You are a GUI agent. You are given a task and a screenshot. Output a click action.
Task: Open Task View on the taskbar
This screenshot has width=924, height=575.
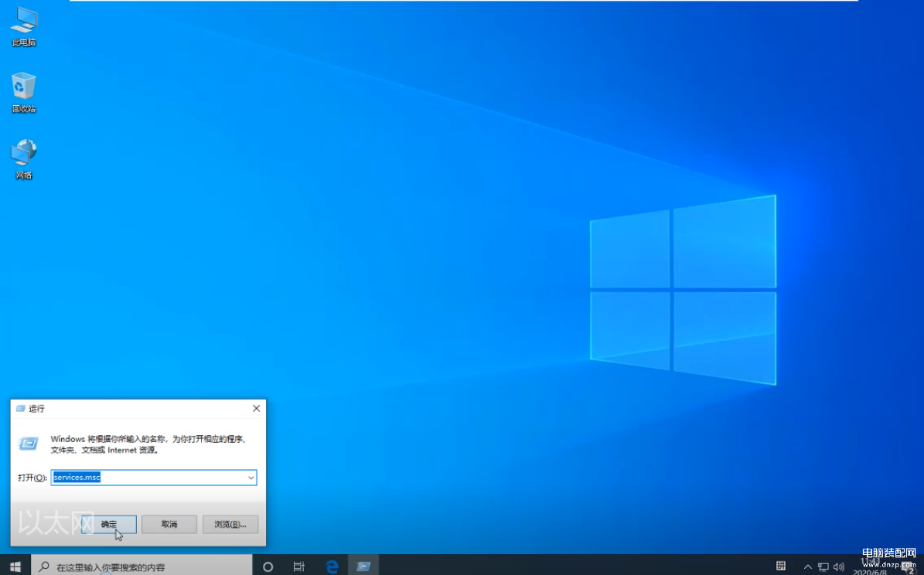click(x=298, y=566)
